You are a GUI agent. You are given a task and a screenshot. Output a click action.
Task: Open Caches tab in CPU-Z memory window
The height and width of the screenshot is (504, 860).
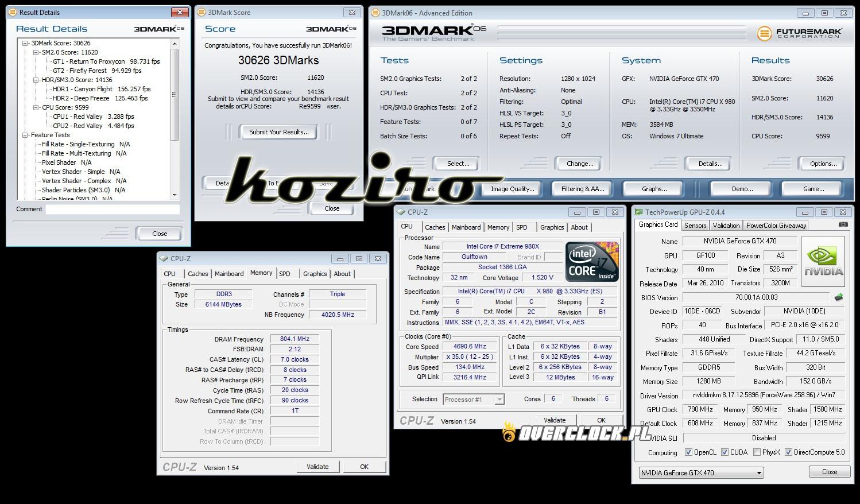click(x=197, y=274)
